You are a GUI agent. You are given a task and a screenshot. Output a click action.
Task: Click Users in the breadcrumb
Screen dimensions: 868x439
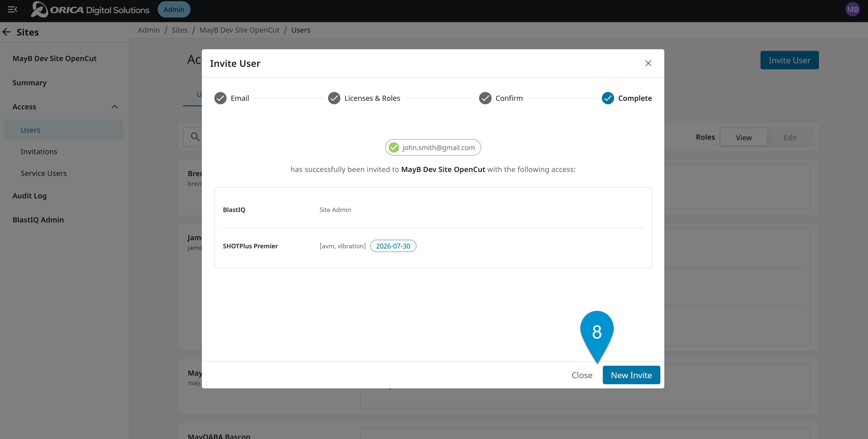(x=301, y=30)
